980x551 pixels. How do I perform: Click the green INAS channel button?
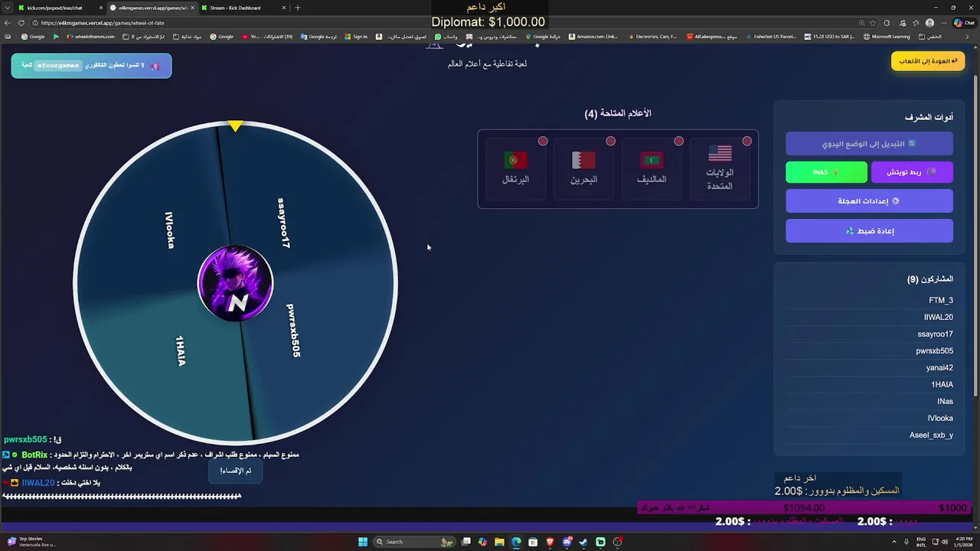coord(826,172)
